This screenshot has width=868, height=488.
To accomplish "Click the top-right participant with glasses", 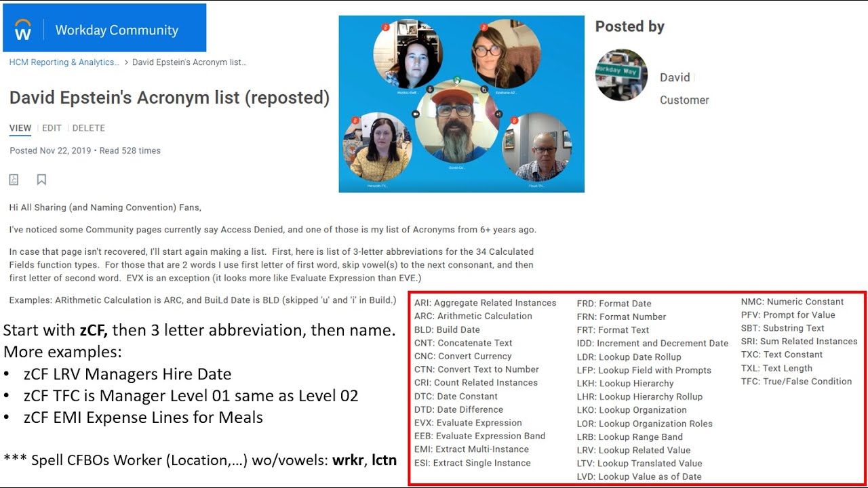I will point(506,54).
